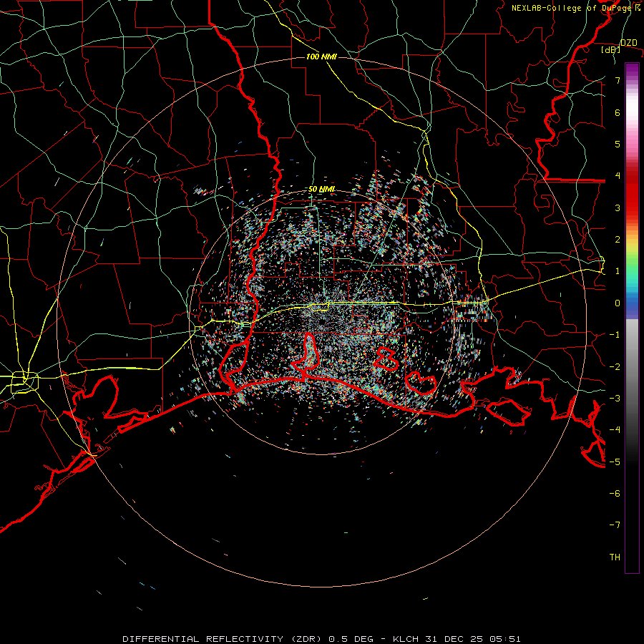This screenshot has height=644, width=644.
Task: Click the 3 value on the color scale
Action: [x=618, y=208]
